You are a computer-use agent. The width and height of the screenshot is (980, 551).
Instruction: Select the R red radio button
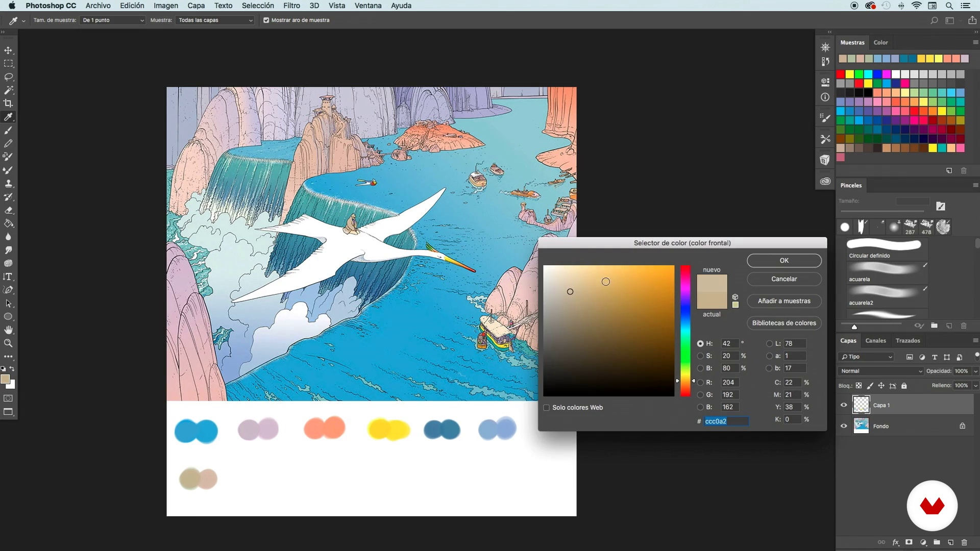(x=700, y=383)
